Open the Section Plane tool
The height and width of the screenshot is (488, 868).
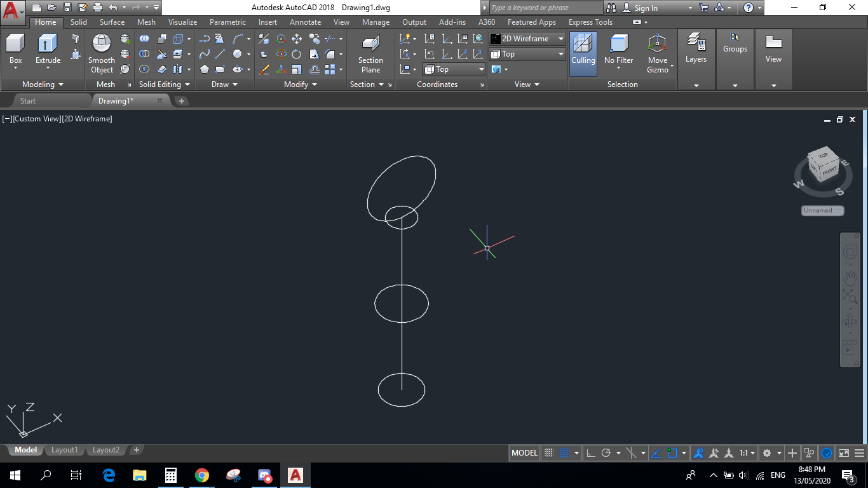coord(370,53)
